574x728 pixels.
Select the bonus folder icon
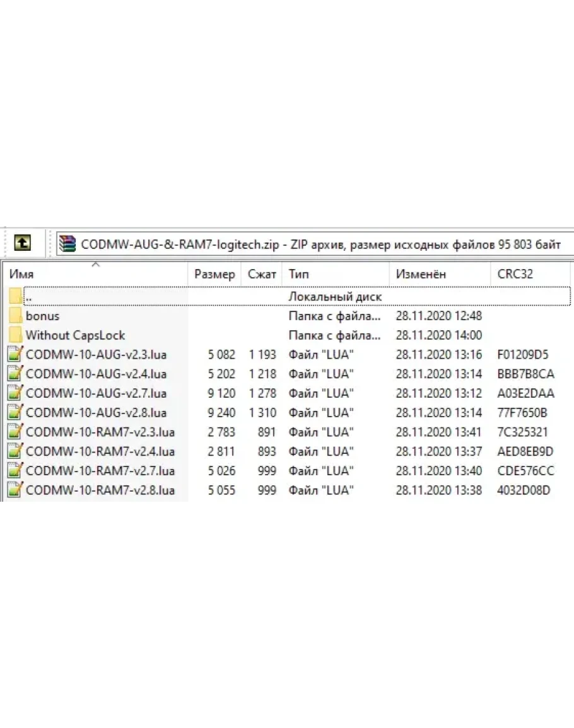click(x=16, y=315)
